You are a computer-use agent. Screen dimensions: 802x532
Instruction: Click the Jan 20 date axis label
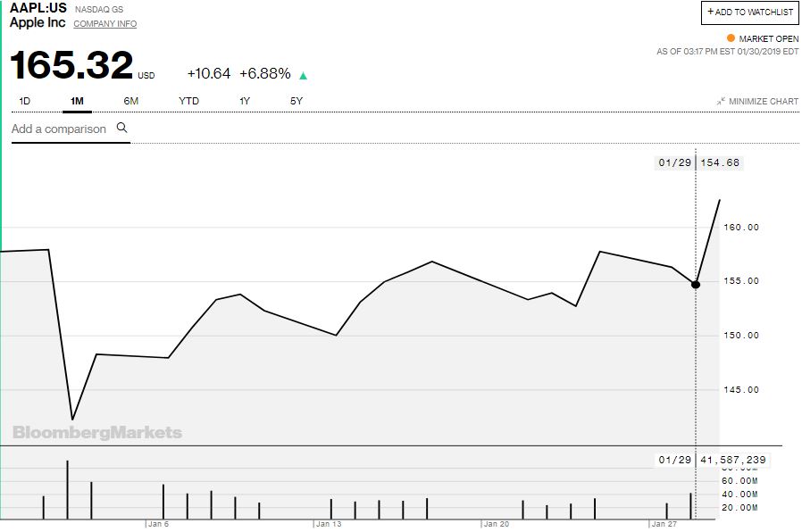(497, 524)
